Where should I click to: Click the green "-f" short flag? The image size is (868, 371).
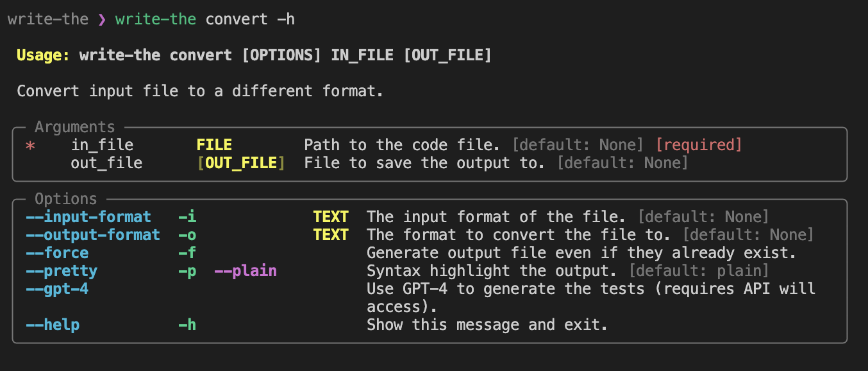click(187, 253)
